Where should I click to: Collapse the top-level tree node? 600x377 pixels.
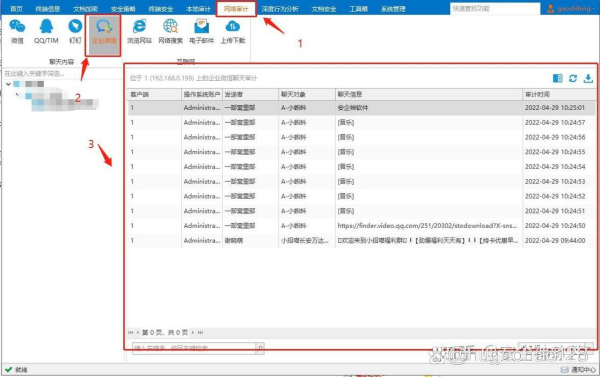point(8,84)
